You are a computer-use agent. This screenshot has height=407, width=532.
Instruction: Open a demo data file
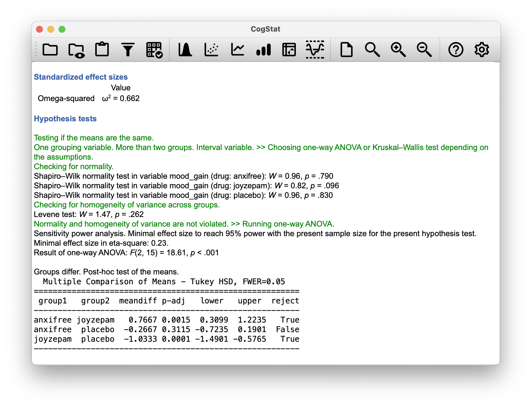point(76,50)
